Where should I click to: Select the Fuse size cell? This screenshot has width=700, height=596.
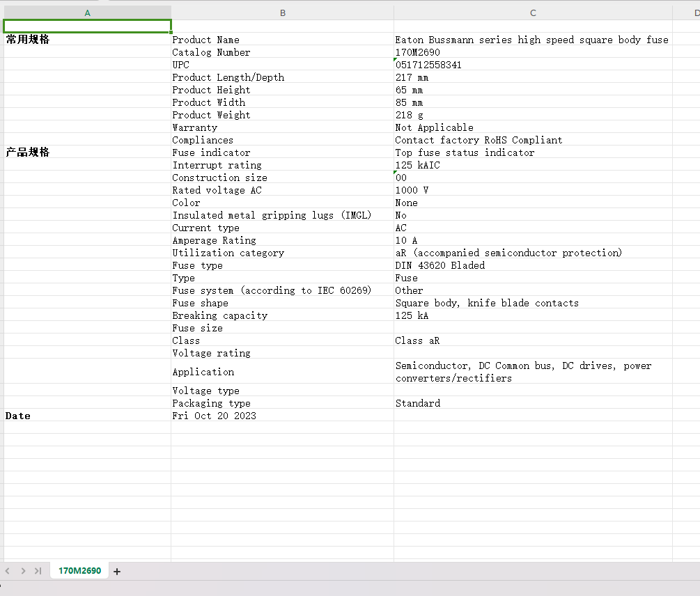coord(283,328)
